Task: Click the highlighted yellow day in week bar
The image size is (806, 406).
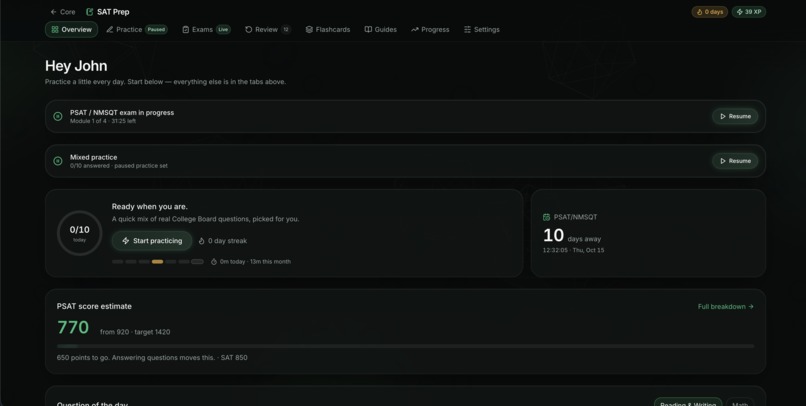Action: [x=157, y=262]
